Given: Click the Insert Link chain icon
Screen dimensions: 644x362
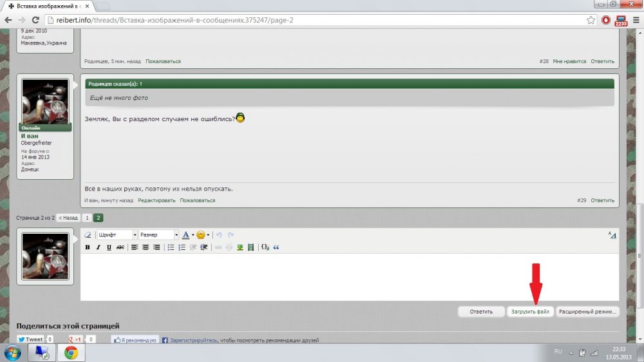Looking at the screenshot, I should pyautogui.click(x=218, y=247).
